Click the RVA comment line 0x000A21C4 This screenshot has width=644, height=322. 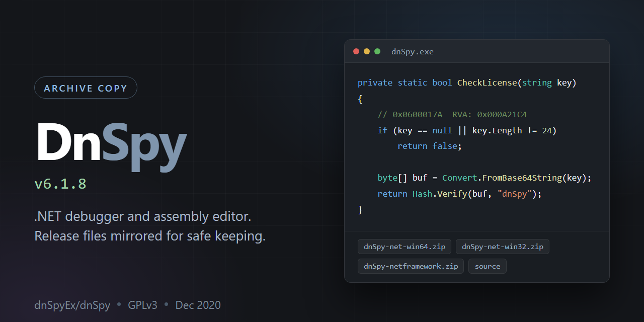coord(452,115)
